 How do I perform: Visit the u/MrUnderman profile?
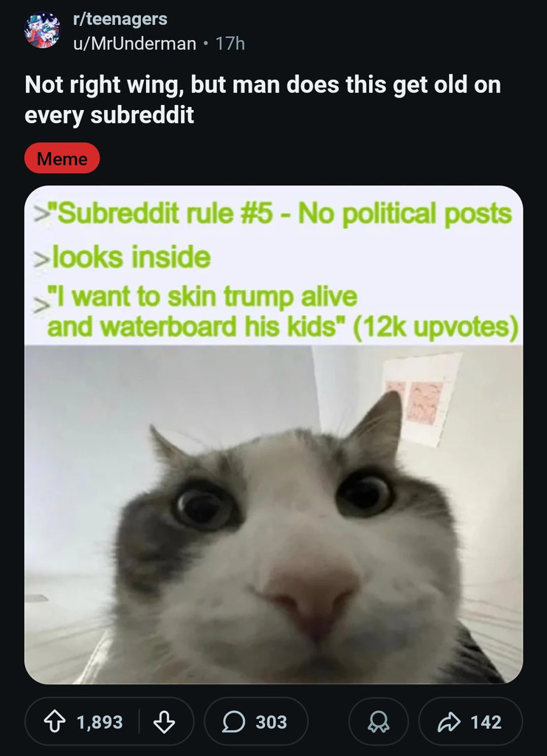(x=134, y=44)
